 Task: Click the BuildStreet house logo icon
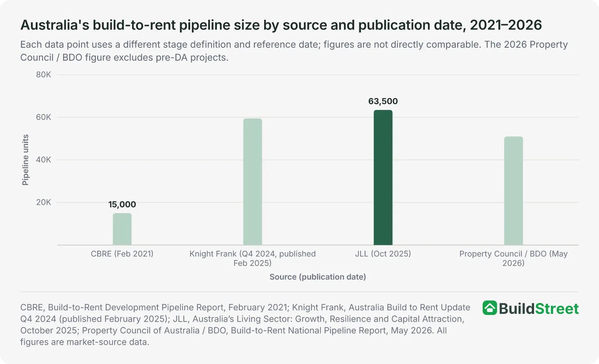(x=490, y=308)
